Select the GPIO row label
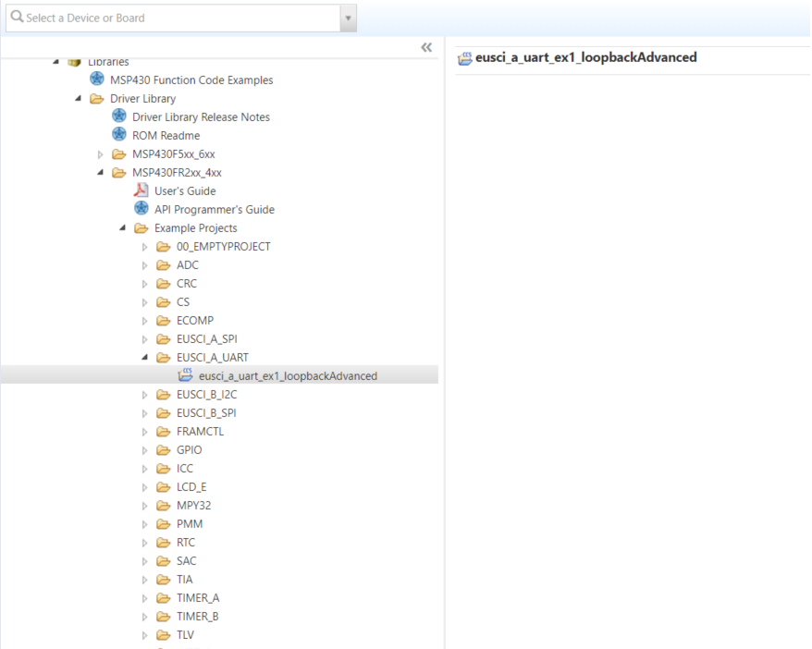Screen dimensions: 812x649 click(x=189, y=449)
